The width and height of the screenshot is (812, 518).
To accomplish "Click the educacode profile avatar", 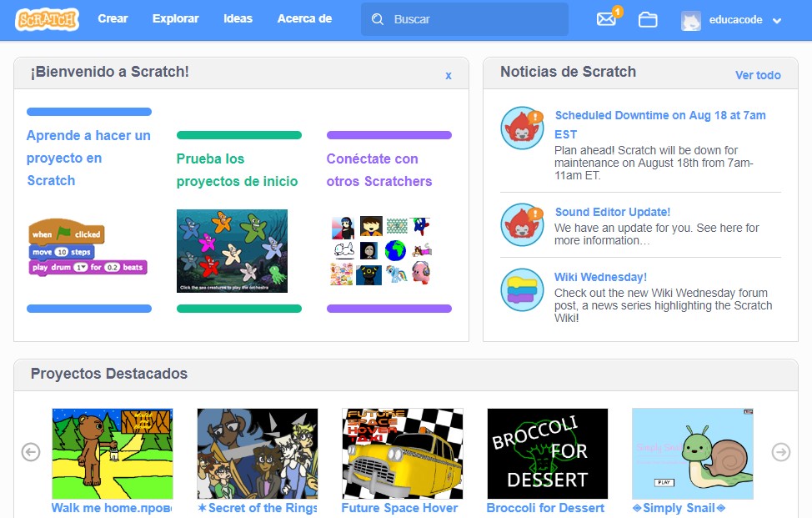I will click(x=691, y=21).
